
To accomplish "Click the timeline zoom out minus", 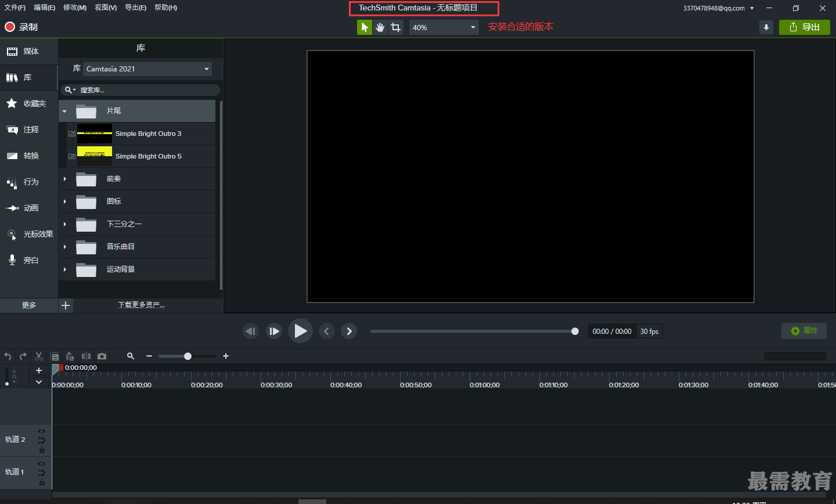I will [x=149, y=356].
